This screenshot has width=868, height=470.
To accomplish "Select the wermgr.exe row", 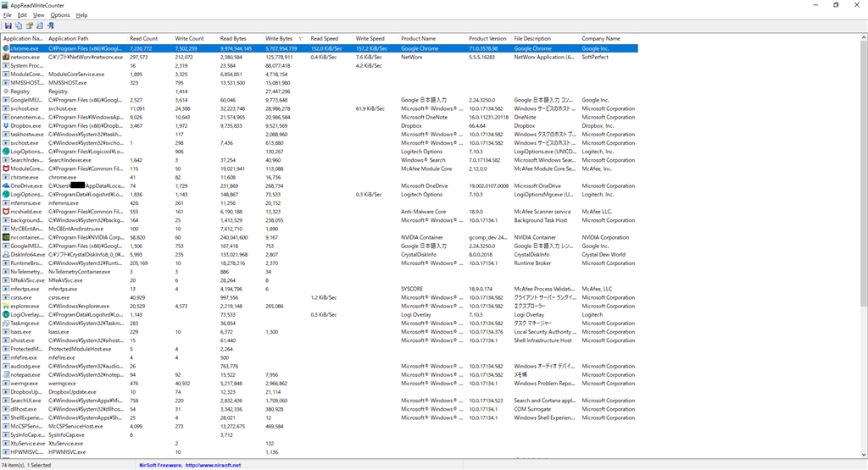I will coord(320,383).
